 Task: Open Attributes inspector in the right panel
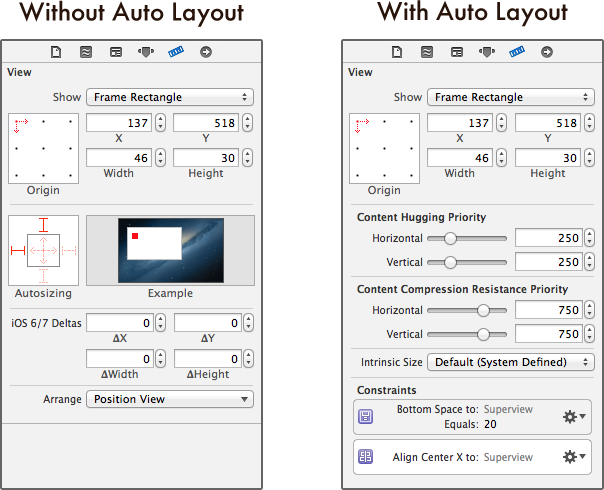pos(486,52)
